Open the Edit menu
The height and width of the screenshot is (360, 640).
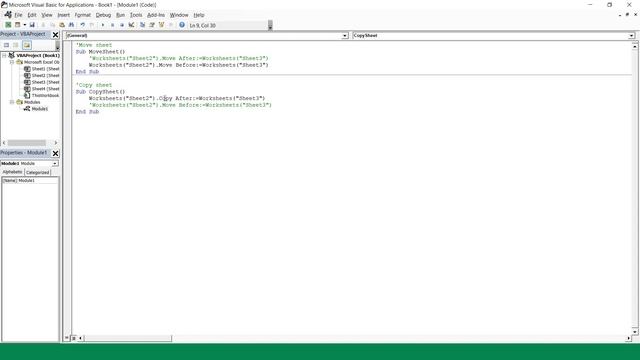[x=32, y=15]
